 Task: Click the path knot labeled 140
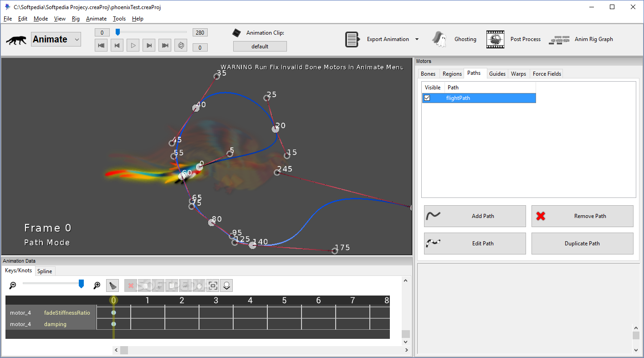pyautogui.click(x=252, y=245)
